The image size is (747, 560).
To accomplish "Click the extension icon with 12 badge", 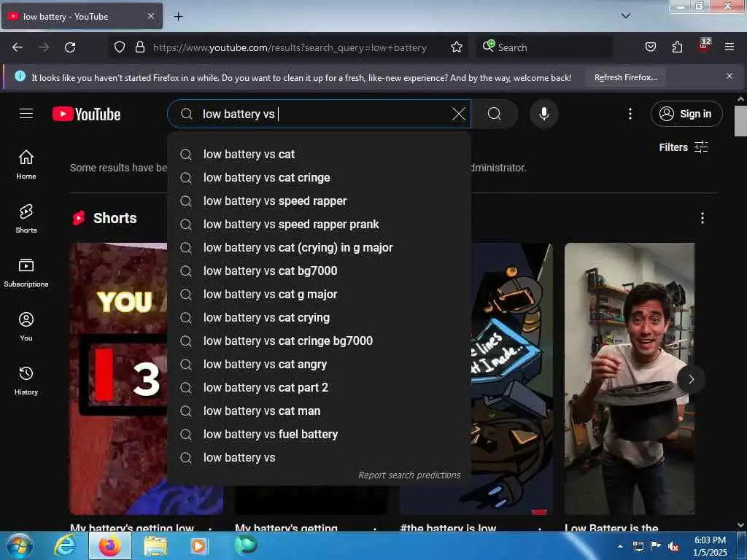I will [x=704, y=46].
